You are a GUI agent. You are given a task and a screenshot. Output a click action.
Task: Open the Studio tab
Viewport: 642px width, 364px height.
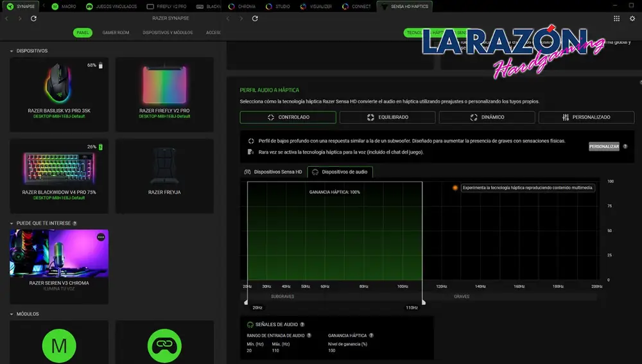(x=277, y=6)
